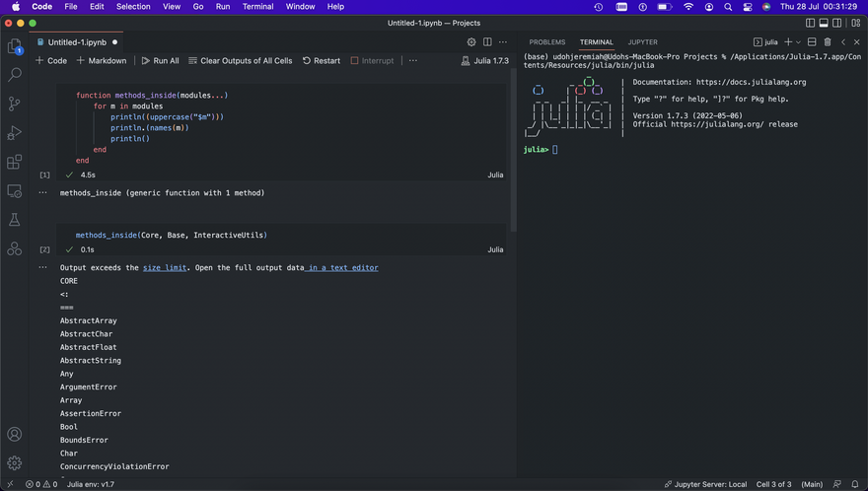Click the Jupyter Server: Local status item
868x491 pixels.
(705, 484)
